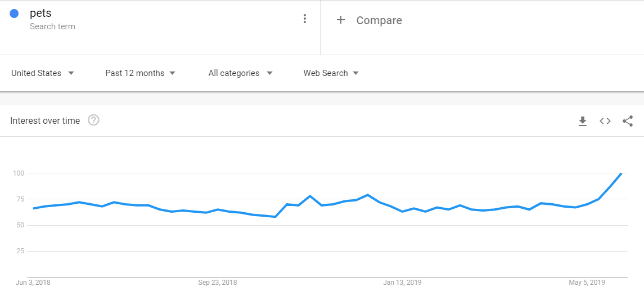Screen dimensions: 644x291
Task: Share the Interest over time chart
Action: click(x=628, y=121)
